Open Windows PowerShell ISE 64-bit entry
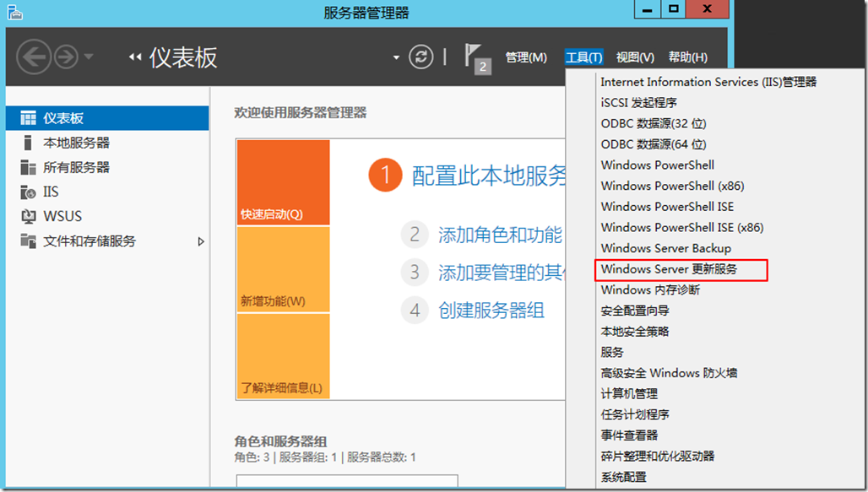 coord(668,207)
